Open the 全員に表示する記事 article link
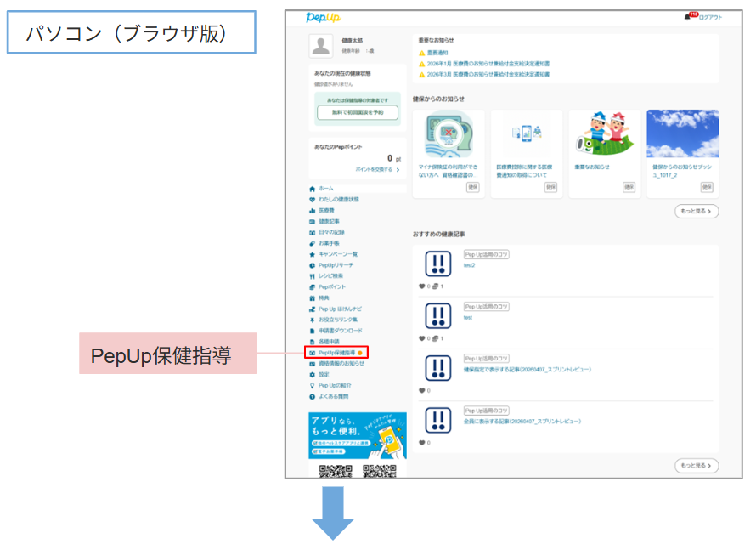 point(522,421)
